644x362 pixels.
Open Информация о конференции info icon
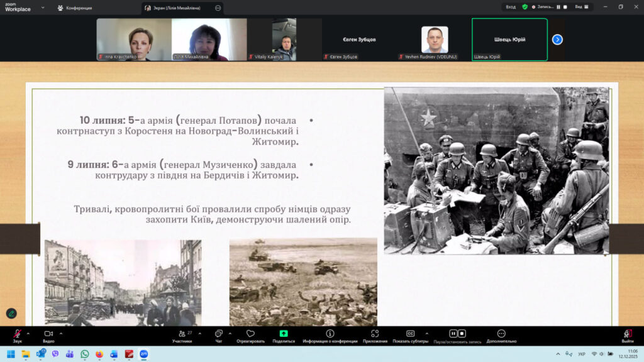(330, 334)
